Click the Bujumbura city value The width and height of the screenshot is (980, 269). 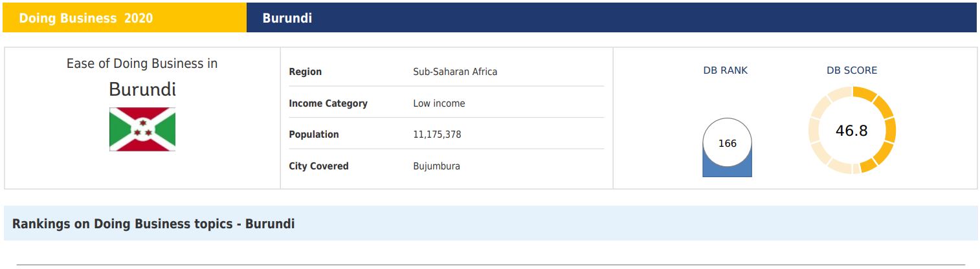437,166
